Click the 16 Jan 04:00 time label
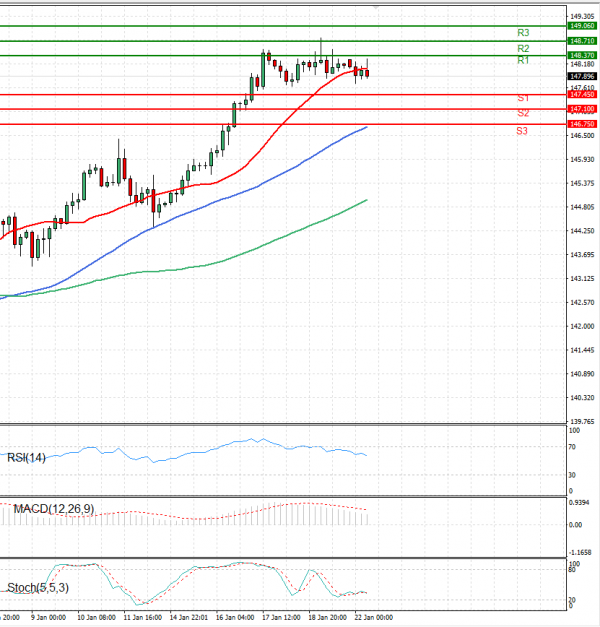Screen dimensions: 600x627 (x=235, y=618)
